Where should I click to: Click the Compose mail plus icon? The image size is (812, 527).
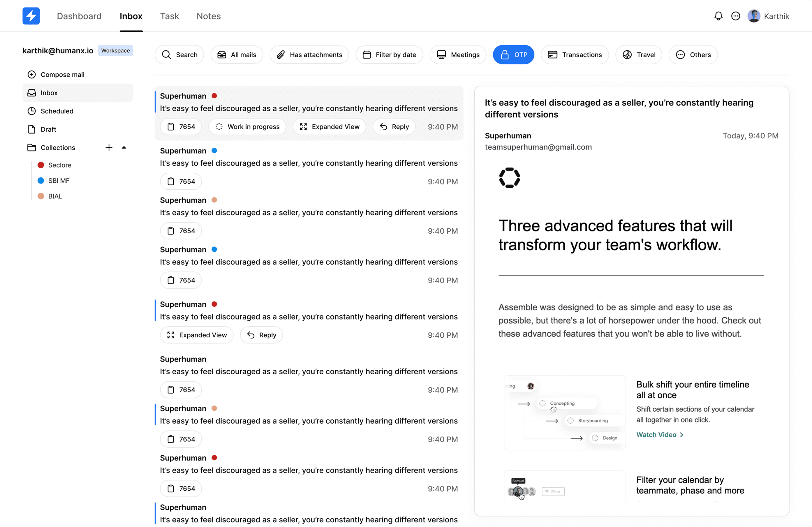(x=32, y=75)
